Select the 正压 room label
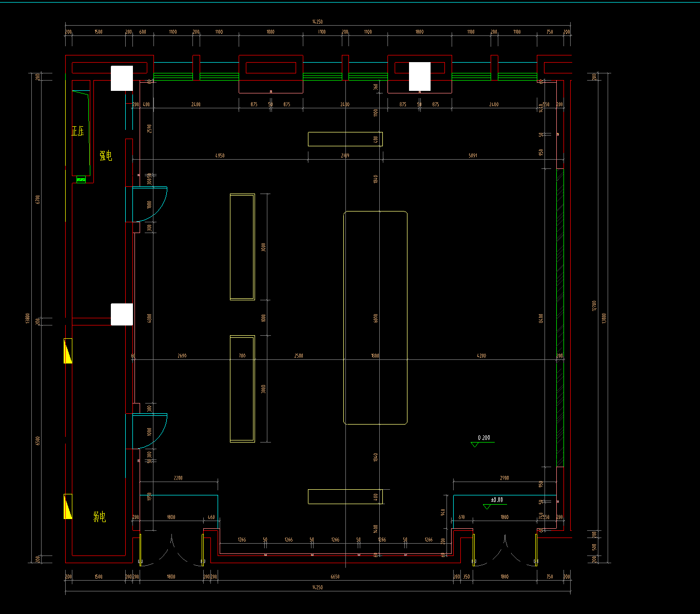The width and height of the screenshot is (700, 614). [x=77, y=131]
